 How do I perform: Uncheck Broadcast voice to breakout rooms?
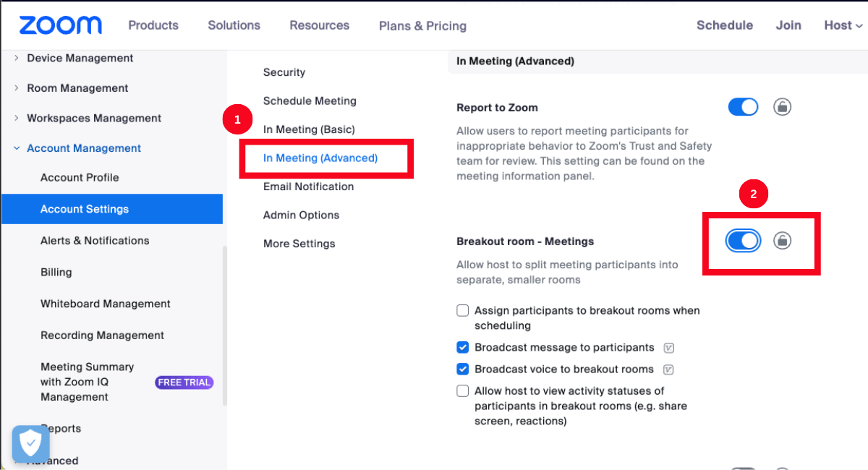tap(463, 369)
